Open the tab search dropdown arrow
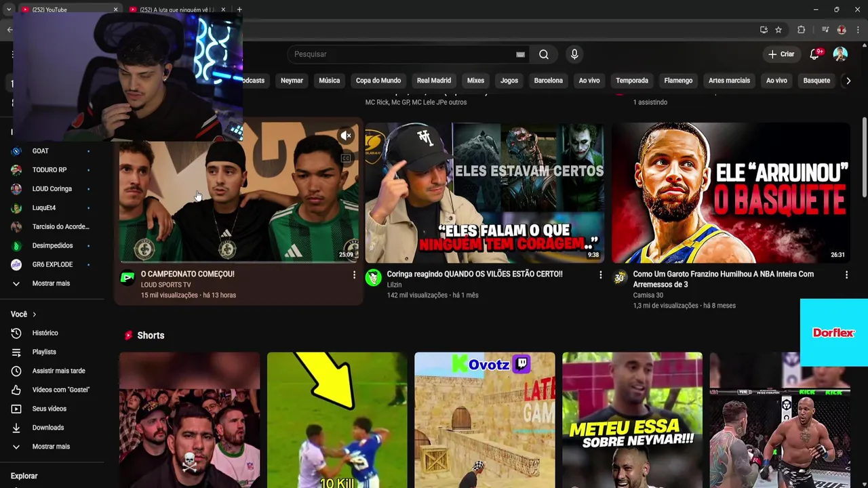 coord(9,9)
